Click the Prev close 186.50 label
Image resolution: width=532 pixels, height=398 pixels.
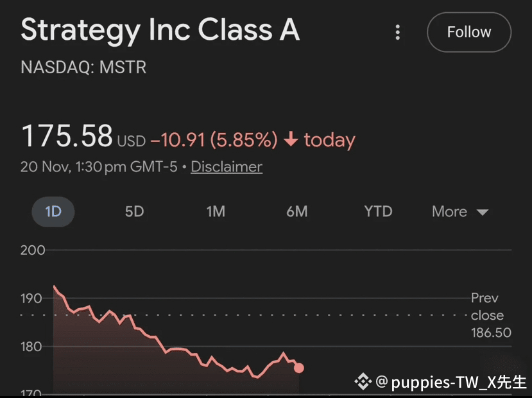point(487,315)
